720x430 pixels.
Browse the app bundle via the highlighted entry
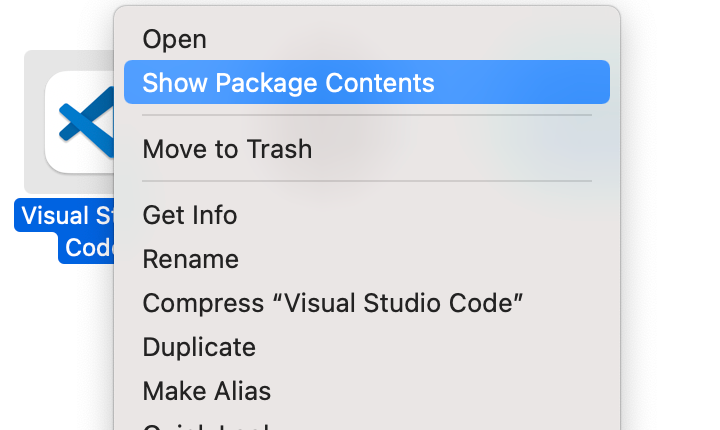[288, 82]
